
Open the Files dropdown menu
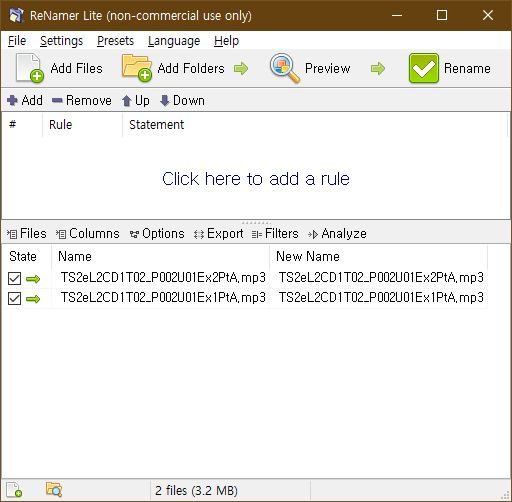[27, 234]
